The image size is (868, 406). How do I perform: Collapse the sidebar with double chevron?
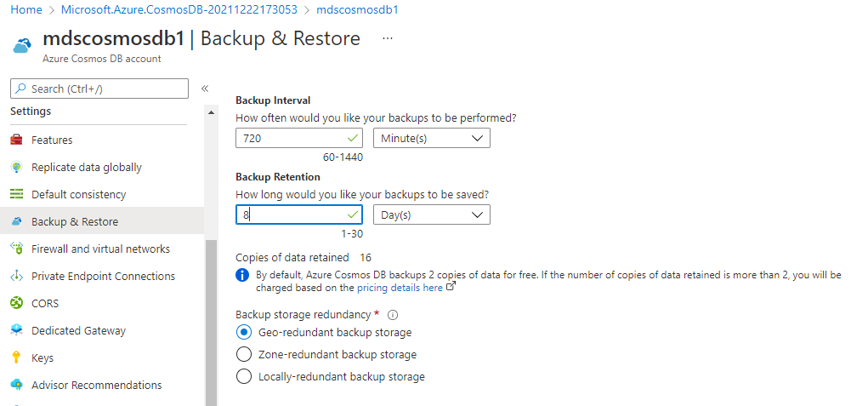tap(204, 89)
